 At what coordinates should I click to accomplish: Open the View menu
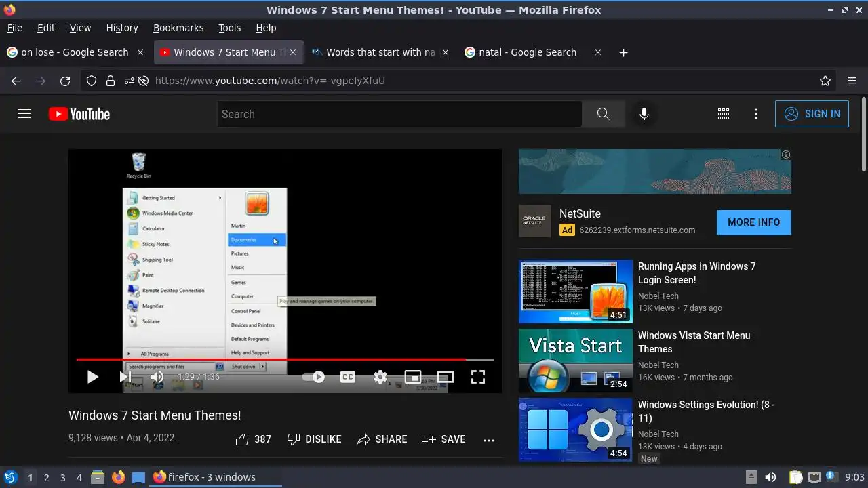click(80, 28)
